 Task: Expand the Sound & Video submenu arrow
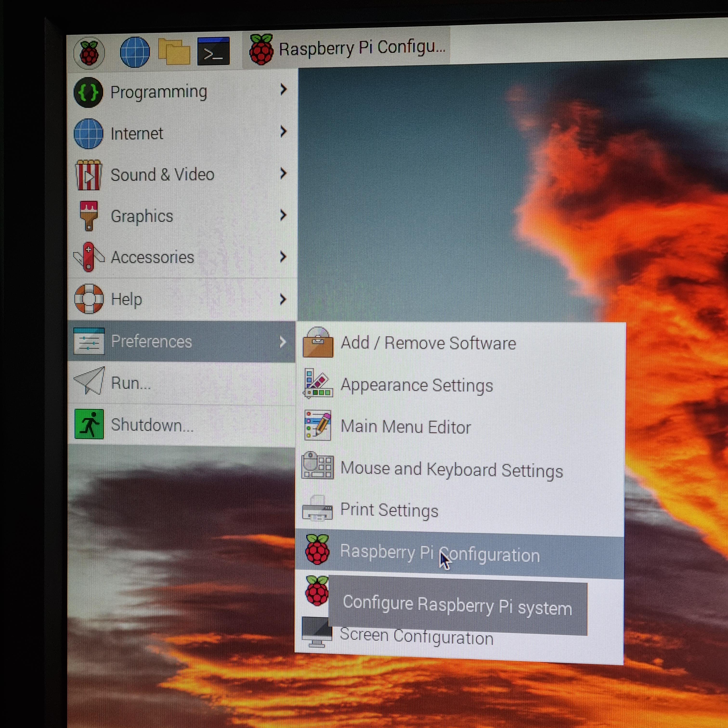[x=283, y=173]
